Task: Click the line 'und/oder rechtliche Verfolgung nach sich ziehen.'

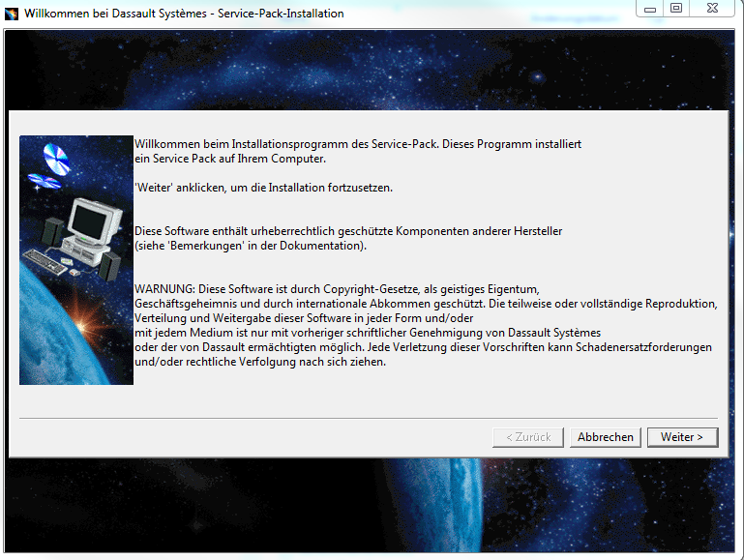Action: [260, 362]
